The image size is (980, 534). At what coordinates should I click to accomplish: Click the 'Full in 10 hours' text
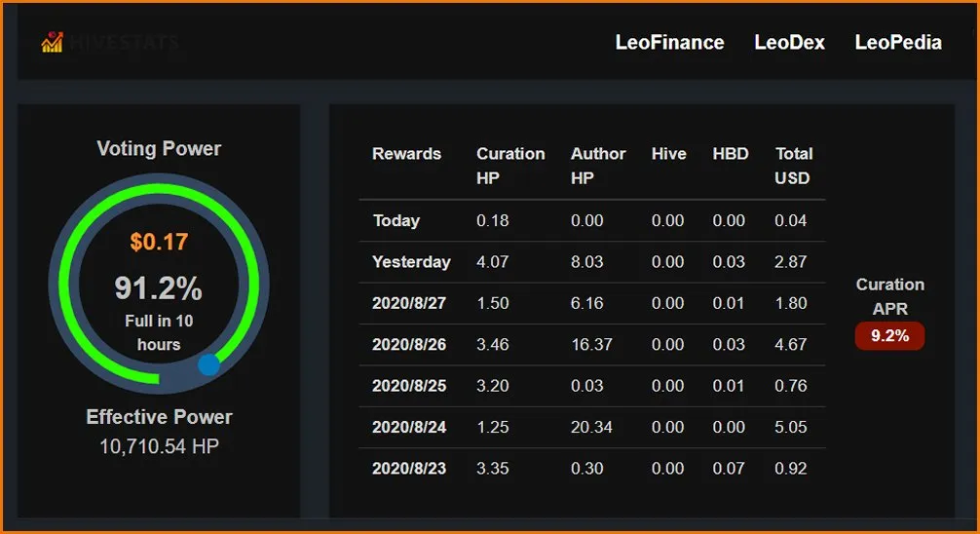(x=159, y=332)
